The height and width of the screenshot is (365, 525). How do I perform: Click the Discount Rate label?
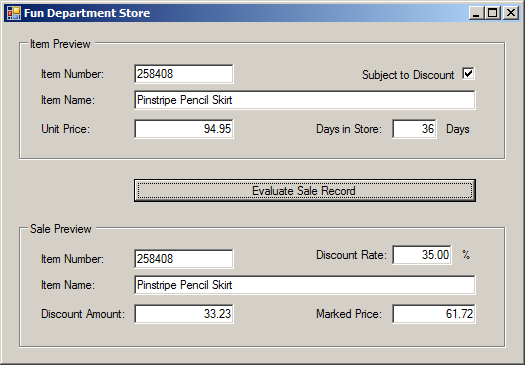[351, 255]
